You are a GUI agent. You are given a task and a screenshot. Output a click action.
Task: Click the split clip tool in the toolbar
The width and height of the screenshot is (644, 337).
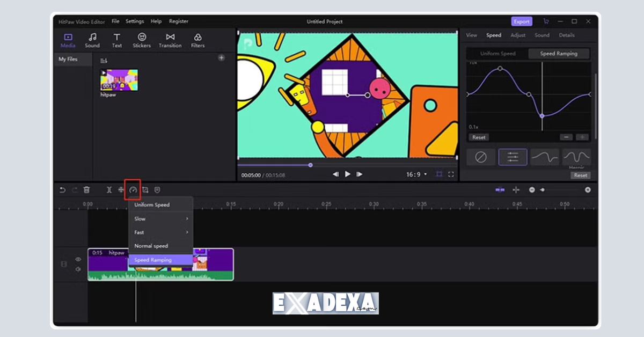(109, 189)
